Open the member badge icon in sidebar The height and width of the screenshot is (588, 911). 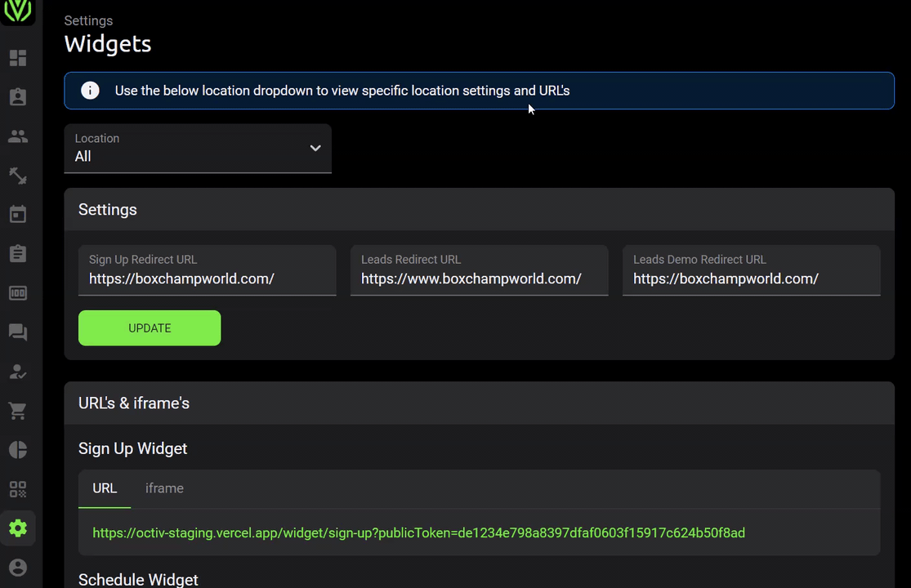[x=18, y=97]
